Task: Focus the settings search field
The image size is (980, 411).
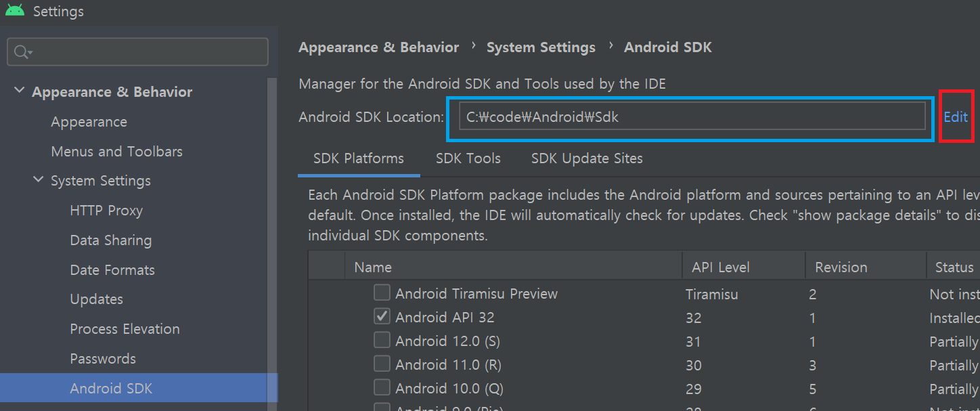Action: (x=137, y=52)
